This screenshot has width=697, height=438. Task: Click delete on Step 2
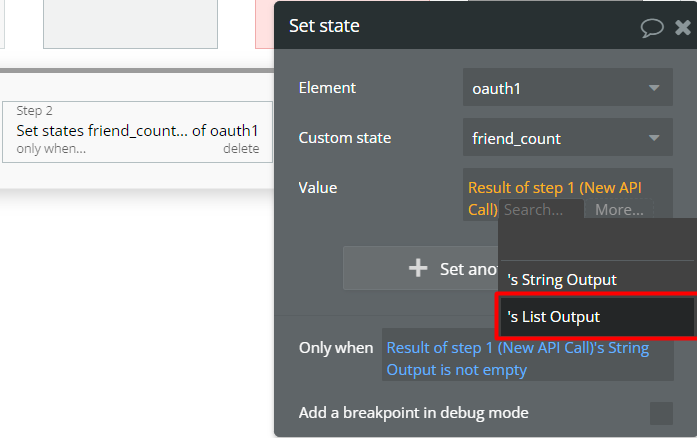(x=241, y=149)
